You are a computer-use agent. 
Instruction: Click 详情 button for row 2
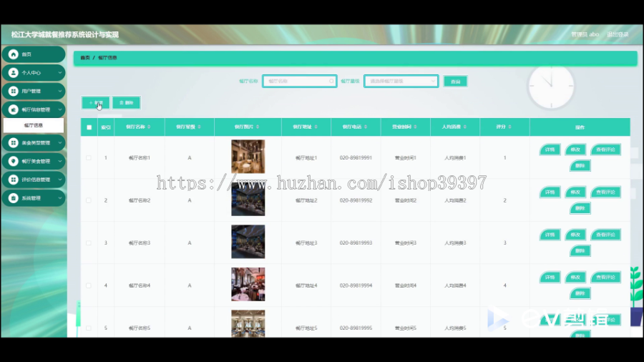click(550, 192)
